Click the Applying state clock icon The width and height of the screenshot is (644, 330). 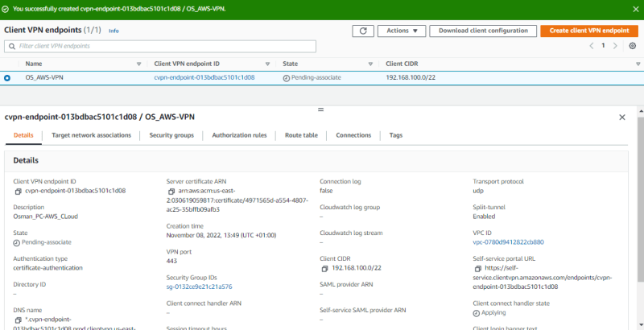point(477,313)
